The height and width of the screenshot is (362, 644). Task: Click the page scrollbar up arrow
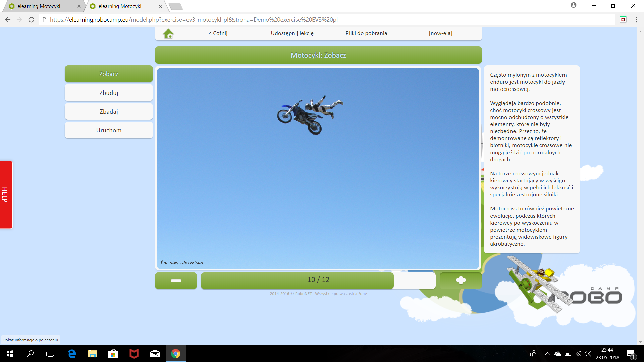(x=640, y=31)
